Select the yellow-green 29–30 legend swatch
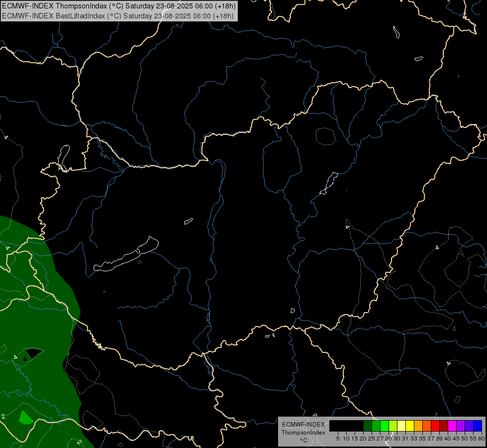Screen dimensions: 487x448 (x=393, y=426)
